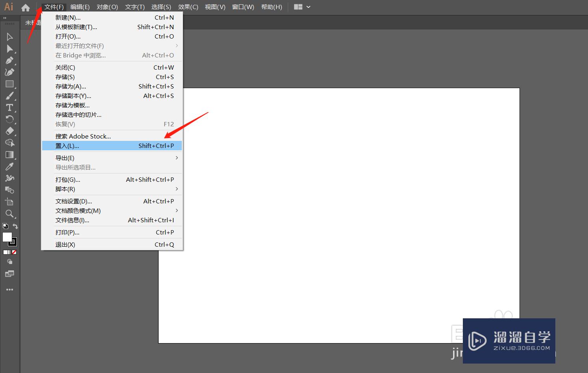Choose 存储为(A)... menu item
Screen dimensions: 588x373
click(112, 86)
